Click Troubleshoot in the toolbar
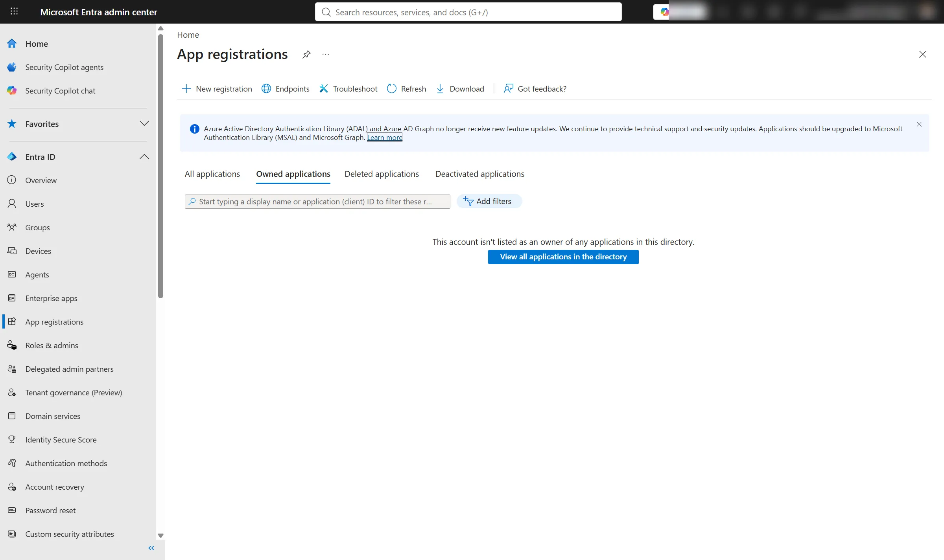Screen dimensions: 944x560 348,89
